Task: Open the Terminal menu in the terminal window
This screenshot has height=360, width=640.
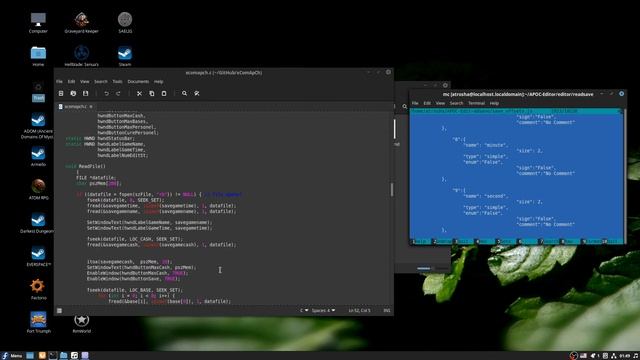Action: coord(476,103)
